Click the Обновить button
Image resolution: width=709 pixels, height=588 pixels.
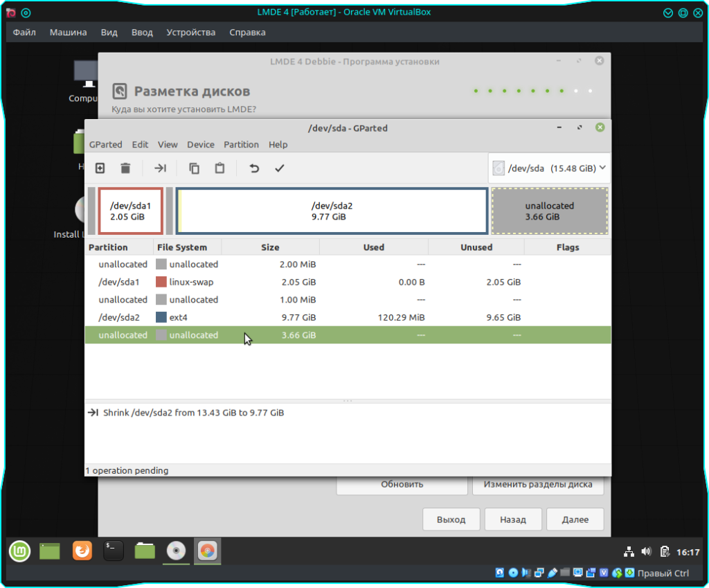pos(402,485)
